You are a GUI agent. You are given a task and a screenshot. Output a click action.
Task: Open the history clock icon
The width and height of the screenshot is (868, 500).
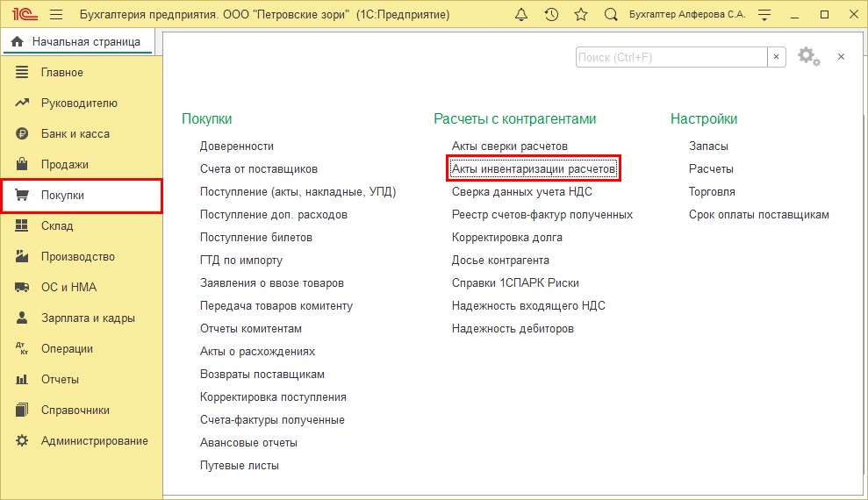(x=551, y=14)
